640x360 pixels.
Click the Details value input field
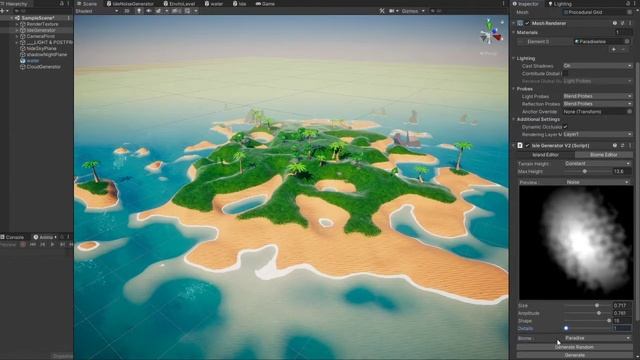coord(622,328)
